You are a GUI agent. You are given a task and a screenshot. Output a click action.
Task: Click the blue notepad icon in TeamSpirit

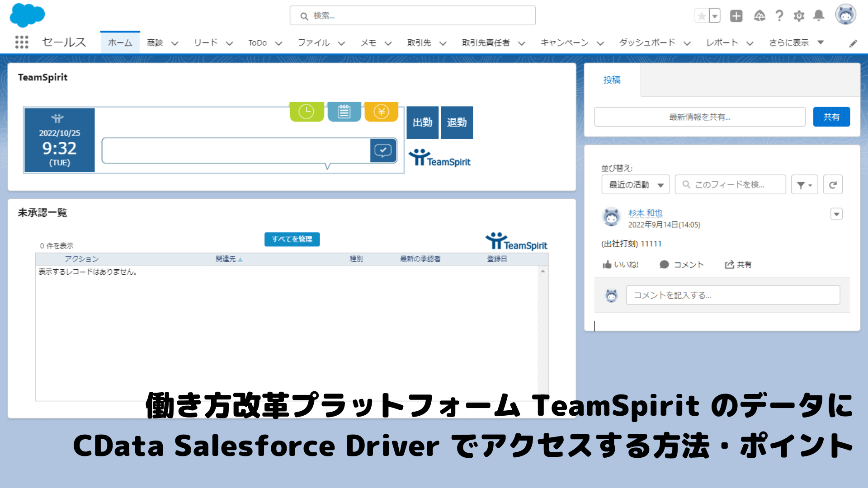[344, 112]
